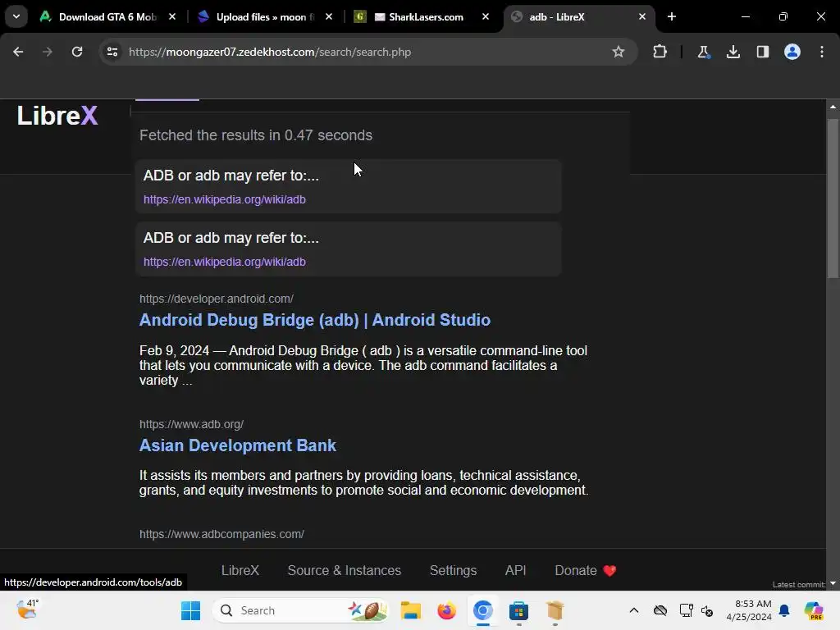The height and width of the screenshot is (630, 840).
Task: Open File Explorer from taskbar
Action: 410,610
